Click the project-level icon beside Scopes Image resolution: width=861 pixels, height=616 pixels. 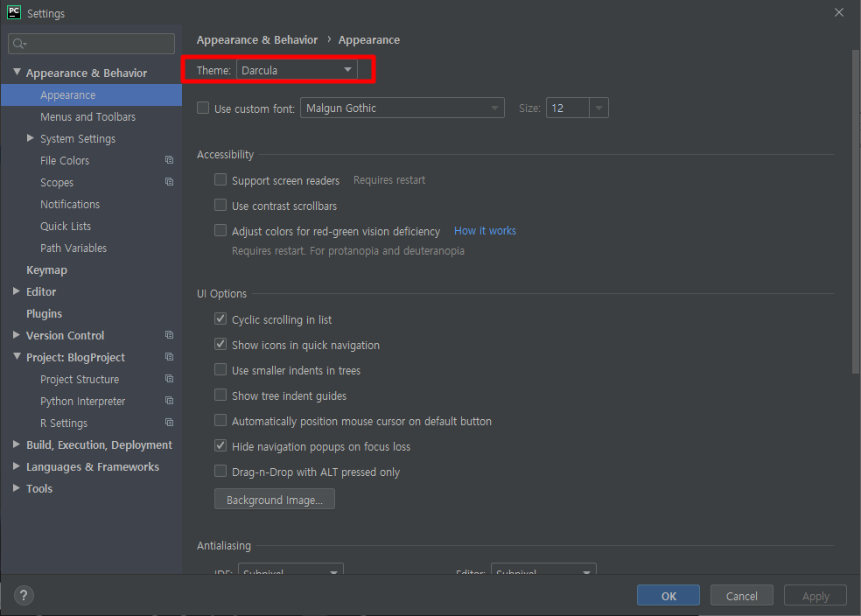(169, 182)
